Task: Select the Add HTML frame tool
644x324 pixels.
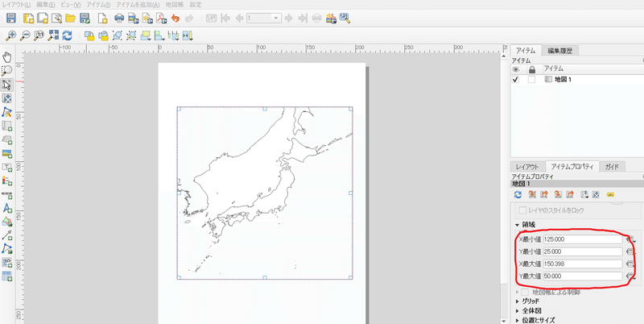Action: pyautogui.click(x=7, y=263)
